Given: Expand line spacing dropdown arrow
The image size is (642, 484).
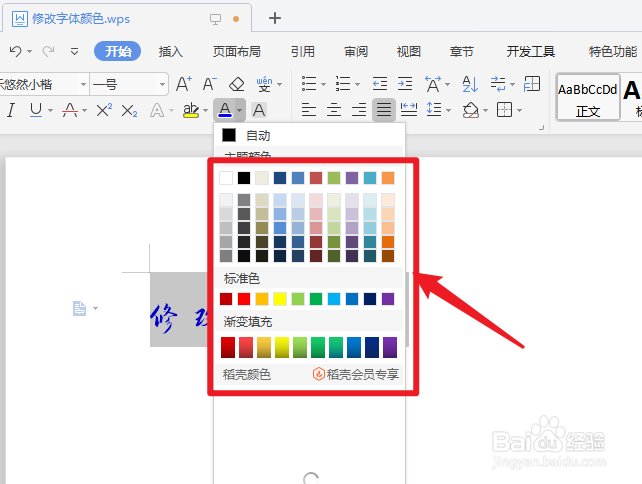Looking at the screenshot, I should tap(448, 111).
